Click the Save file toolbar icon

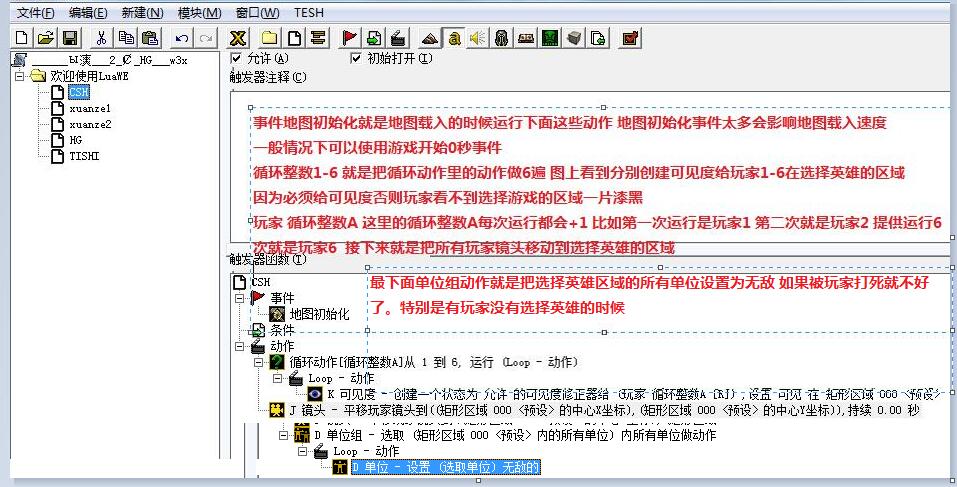point(70,38)
